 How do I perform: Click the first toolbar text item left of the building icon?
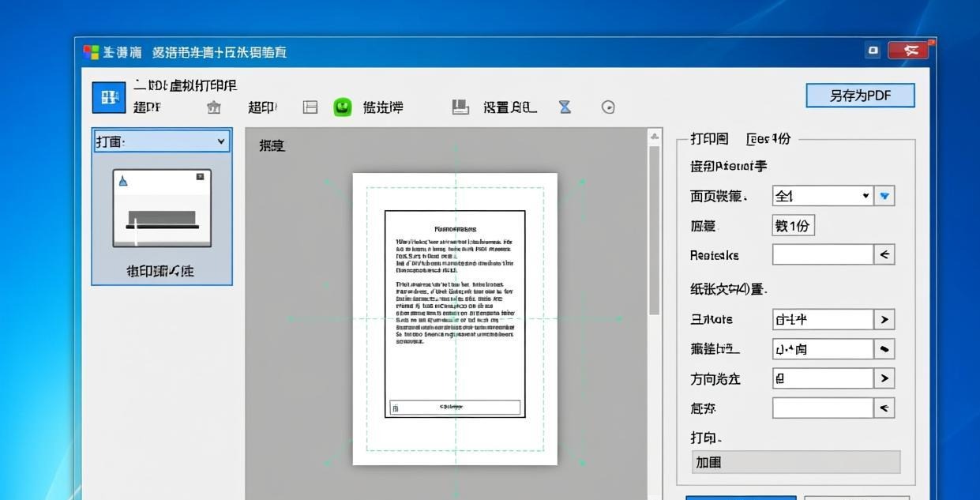click(x=147, y=107)
